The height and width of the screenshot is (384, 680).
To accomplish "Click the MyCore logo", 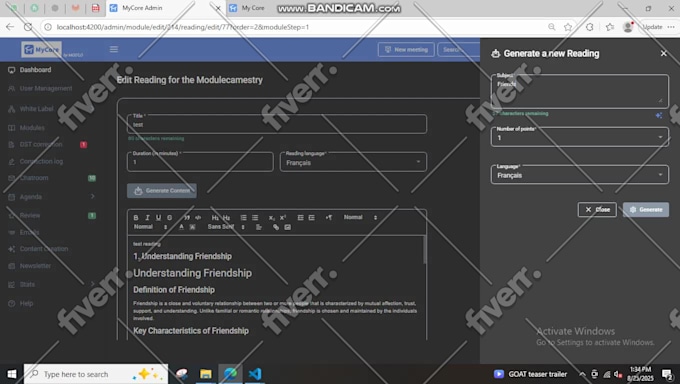I will (41, 49).
